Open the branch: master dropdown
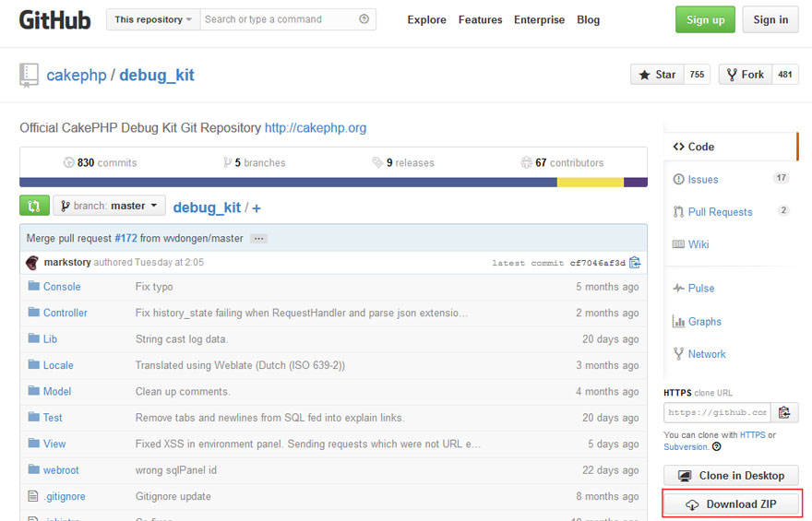 click(x=109, y=206)
